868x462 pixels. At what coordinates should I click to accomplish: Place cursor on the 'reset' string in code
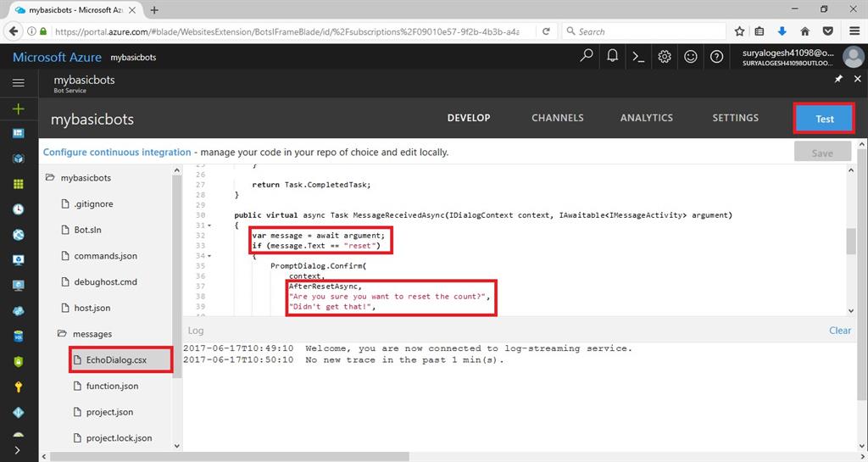pyautogui.click(x=359, y=246)
